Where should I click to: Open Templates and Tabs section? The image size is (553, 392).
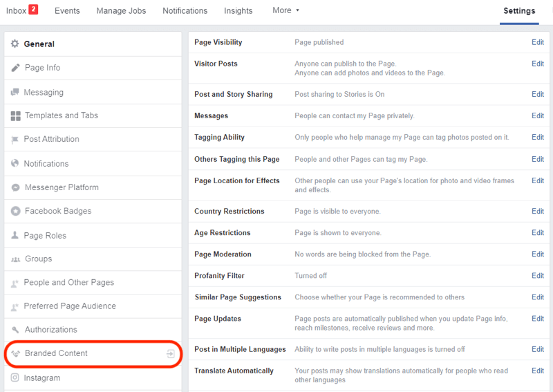pyautogui.click(x=93, y=115)
